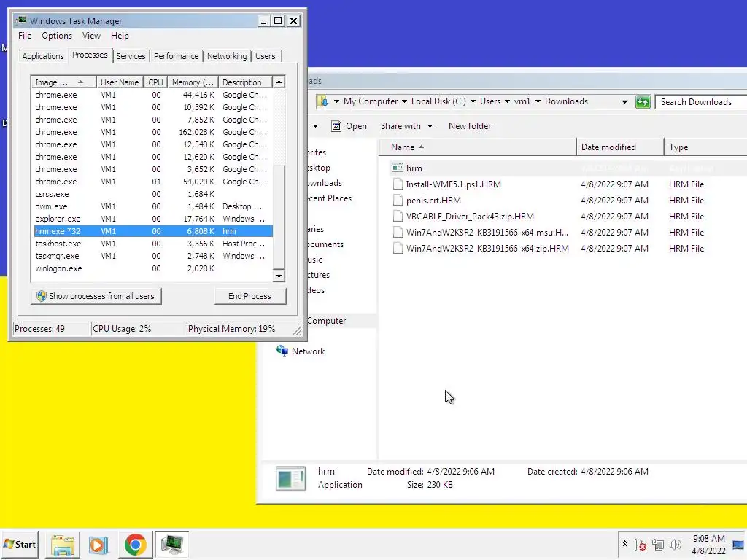Sort files by the Type column

pyautogui.click(x=705, y=147)
